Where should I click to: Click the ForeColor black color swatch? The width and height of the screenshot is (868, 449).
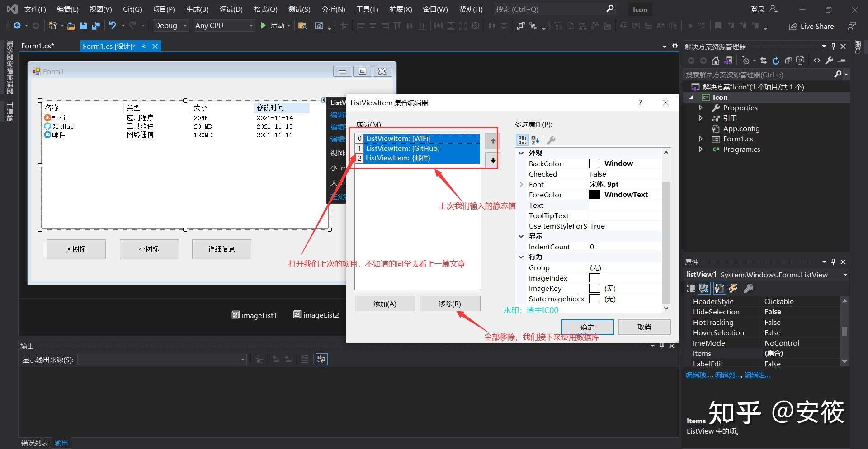594,195
